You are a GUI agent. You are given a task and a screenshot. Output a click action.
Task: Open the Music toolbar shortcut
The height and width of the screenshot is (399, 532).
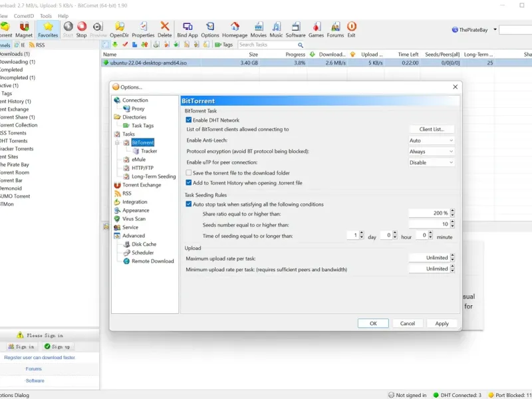click(x=276, y=29)
